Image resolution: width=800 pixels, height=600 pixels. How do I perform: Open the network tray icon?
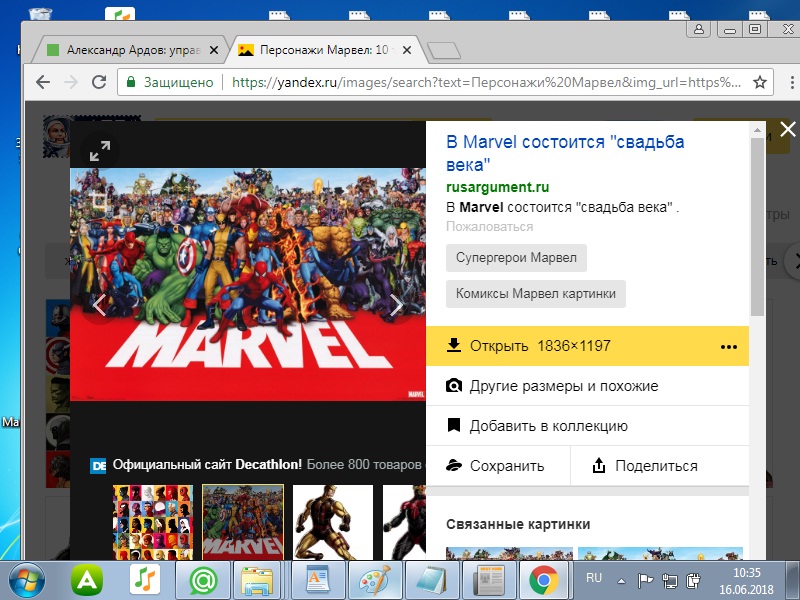(670, 581)
